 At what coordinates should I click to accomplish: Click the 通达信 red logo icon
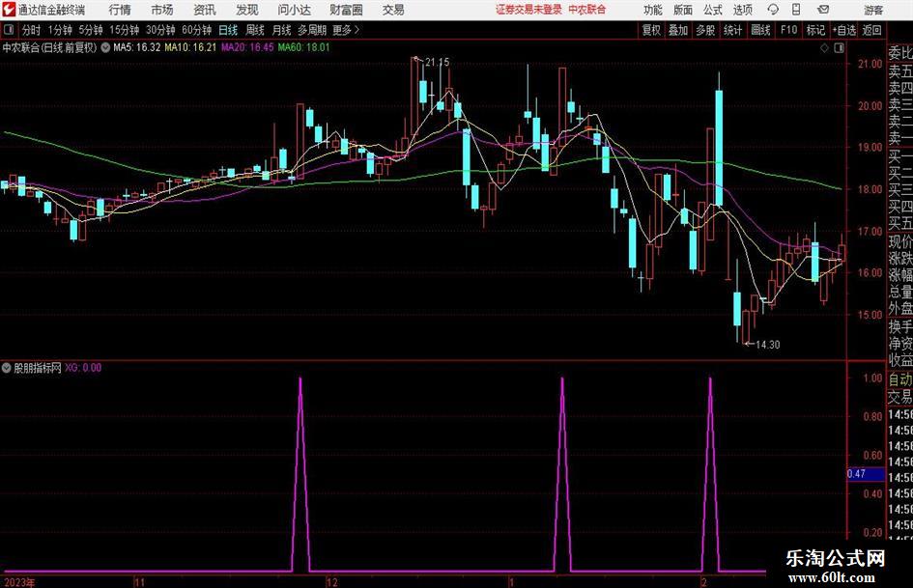click(x=9, y=10)
